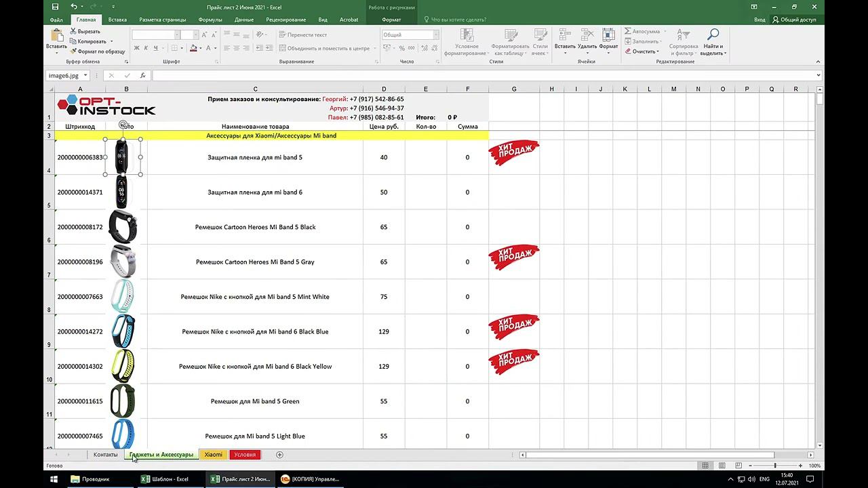This screenshot has width=868, height=488.
Task: Click Insert cells (Вставить) in Cells group
Action: [565, 42]
